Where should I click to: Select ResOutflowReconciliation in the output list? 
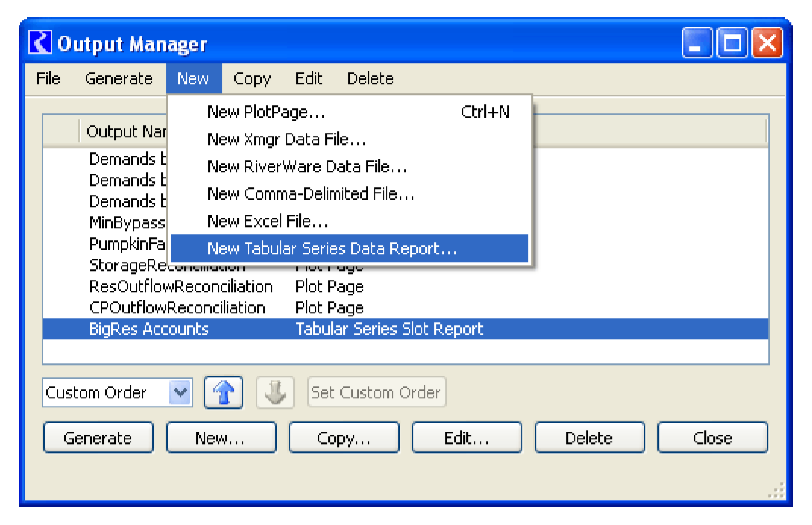180,287
